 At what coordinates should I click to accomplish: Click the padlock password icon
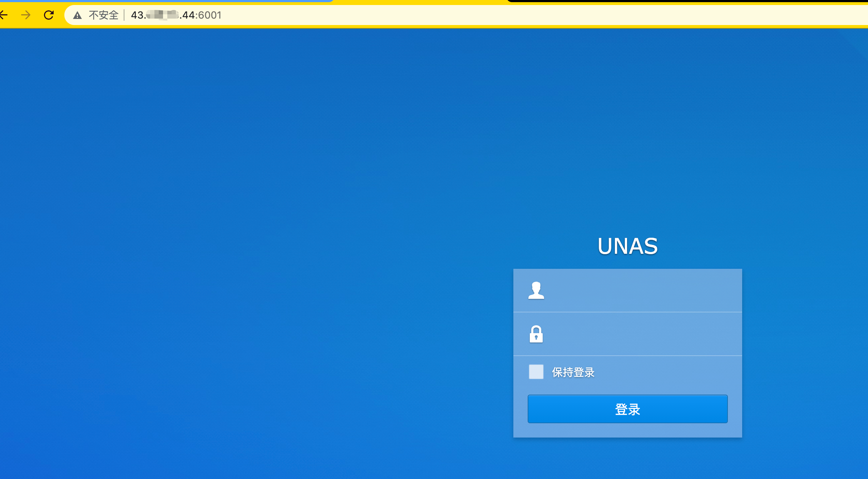(x=536, y=334)
